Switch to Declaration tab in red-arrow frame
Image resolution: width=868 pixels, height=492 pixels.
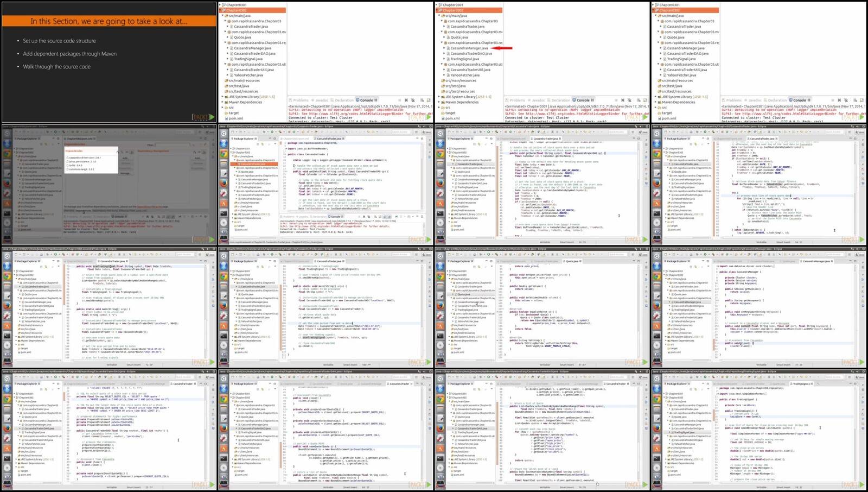point(559,100)
